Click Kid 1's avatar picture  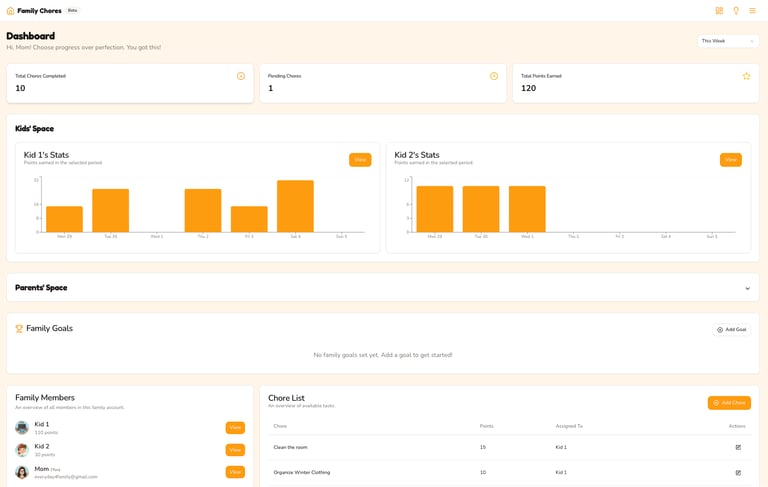22,428
